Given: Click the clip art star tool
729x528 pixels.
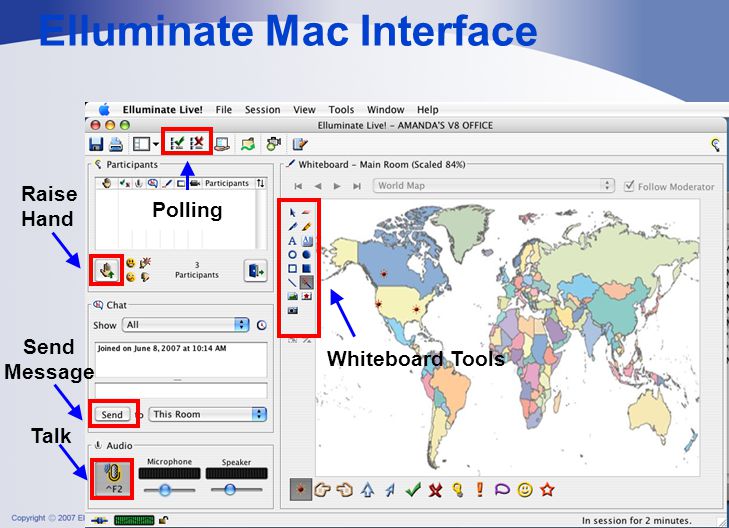Looking at the screenshot, I should [306, 296].
